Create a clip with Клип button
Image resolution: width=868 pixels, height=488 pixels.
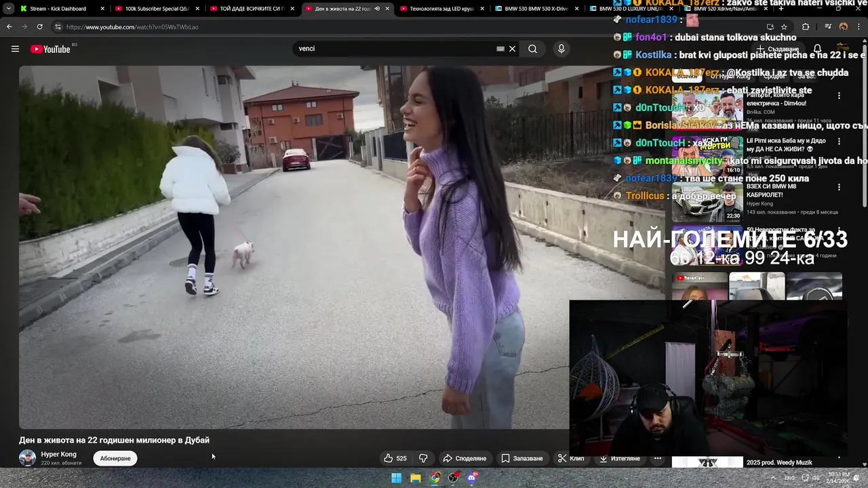pyautogui.click(x=571, y=458)
